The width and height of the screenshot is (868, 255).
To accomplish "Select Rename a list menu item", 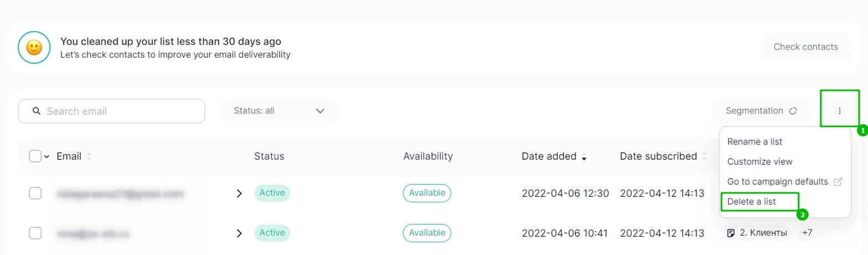I will coord(754,142).
